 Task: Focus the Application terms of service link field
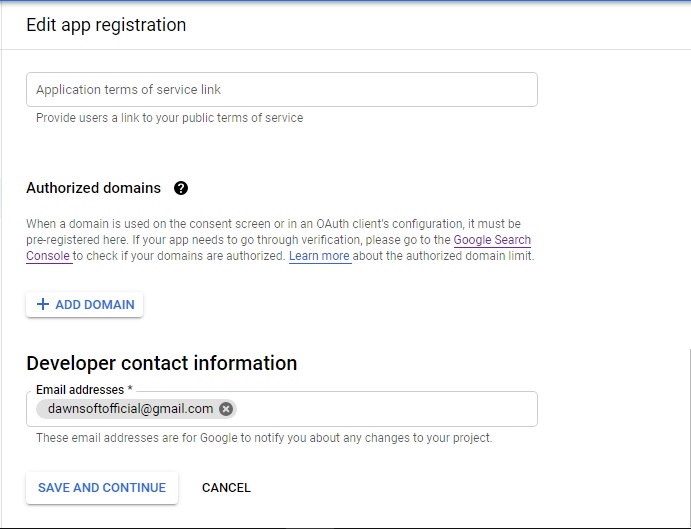(282, 89)
